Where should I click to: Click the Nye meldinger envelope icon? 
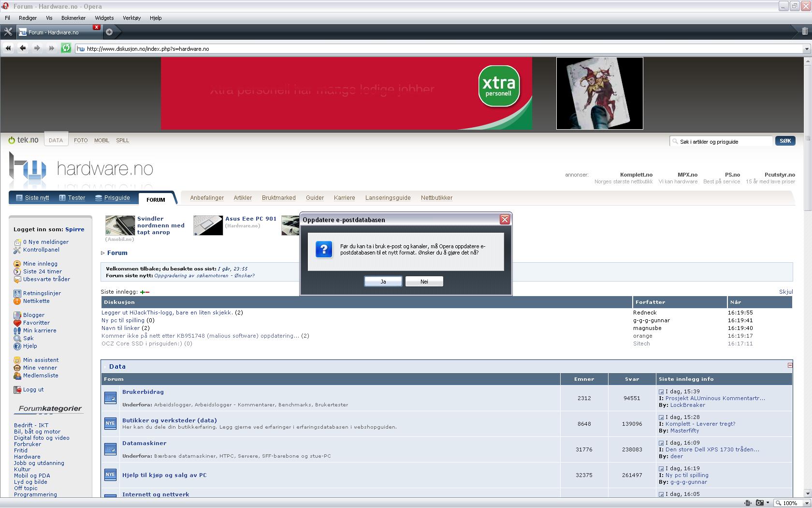click(18, 242)
